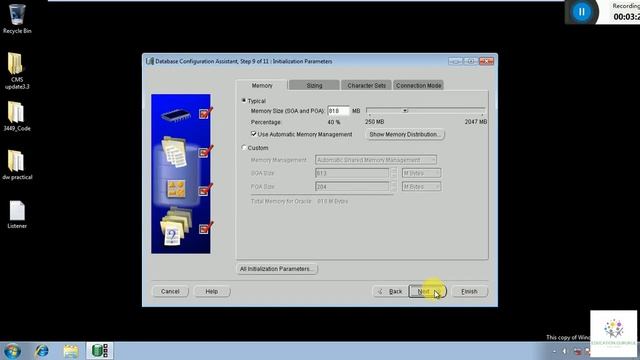
Task: Select the 3449_Code folder icon
Action: pyautogui.click(x=17, y=116)
